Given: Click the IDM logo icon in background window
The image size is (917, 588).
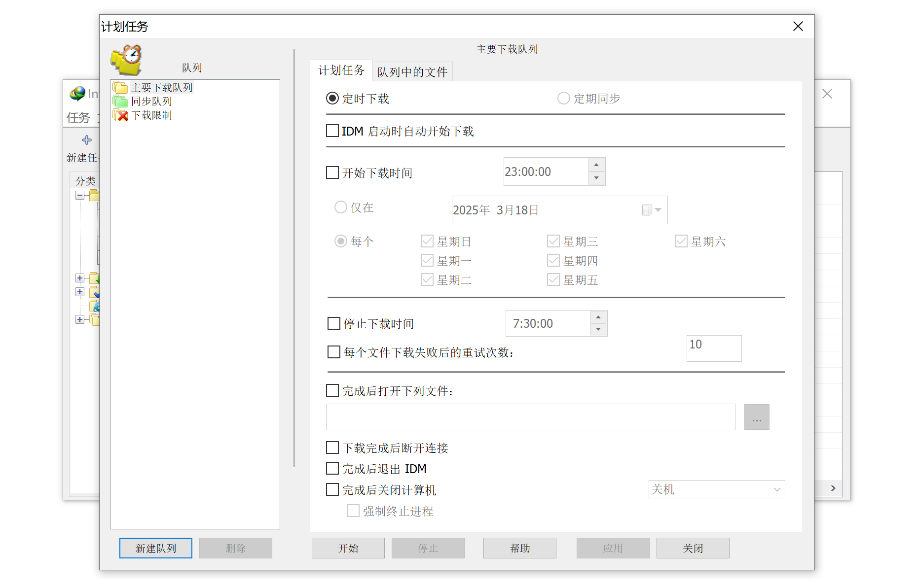Looking at the screenshot, I should tap(77, 93).
